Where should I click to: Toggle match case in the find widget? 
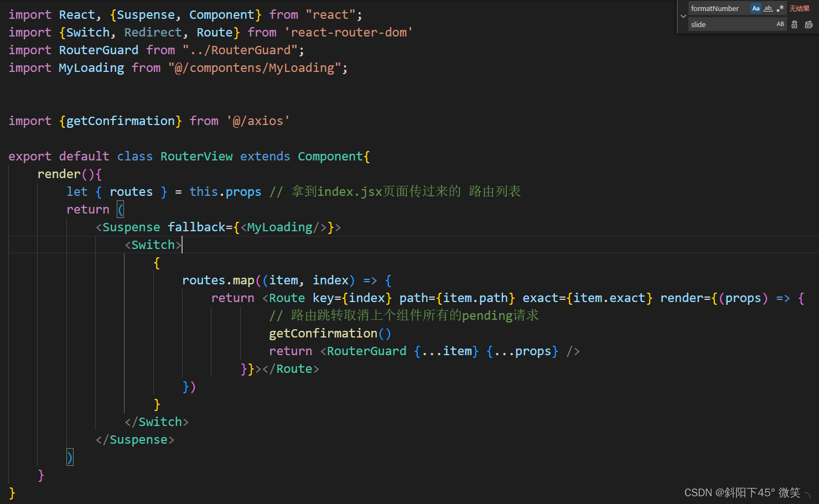click(x=756, y=8)
